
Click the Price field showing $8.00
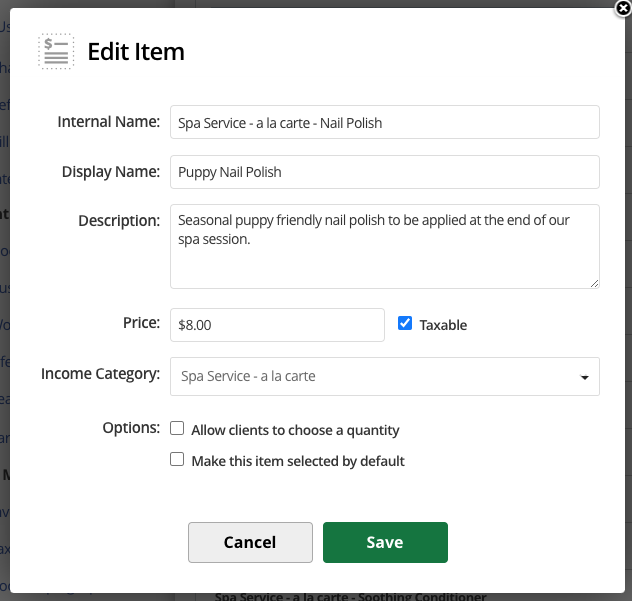click(277, 325)
